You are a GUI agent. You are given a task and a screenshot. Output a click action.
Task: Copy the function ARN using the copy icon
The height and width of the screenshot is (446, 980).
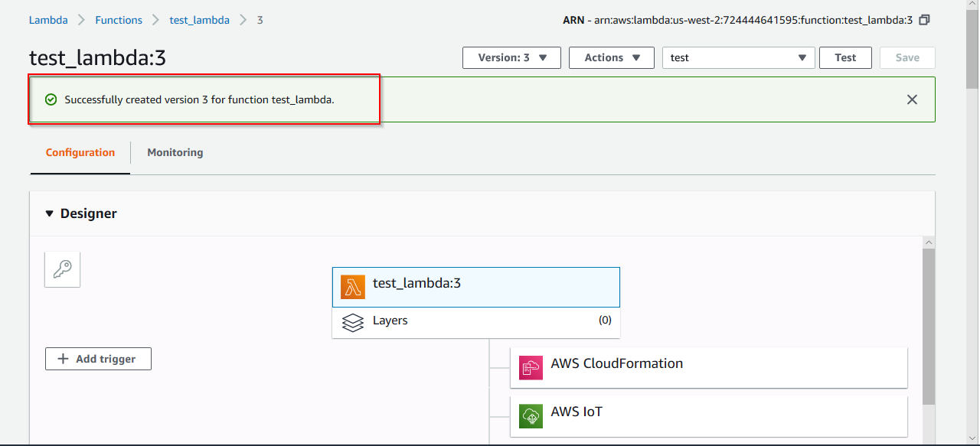(x=924, y=20)
